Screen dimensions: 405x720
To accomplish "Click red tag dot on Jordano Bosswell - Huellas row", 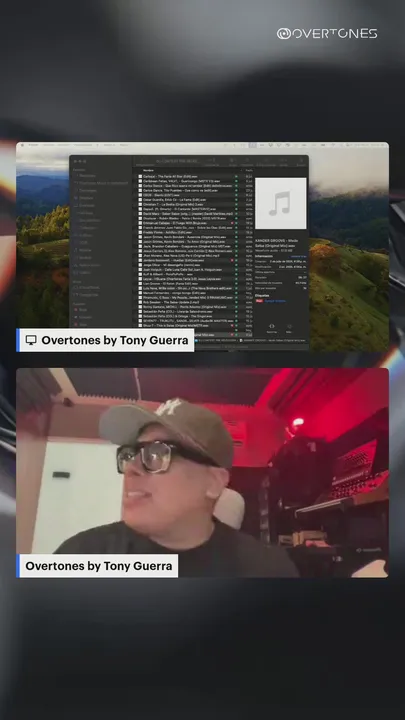I will point(232,260).
